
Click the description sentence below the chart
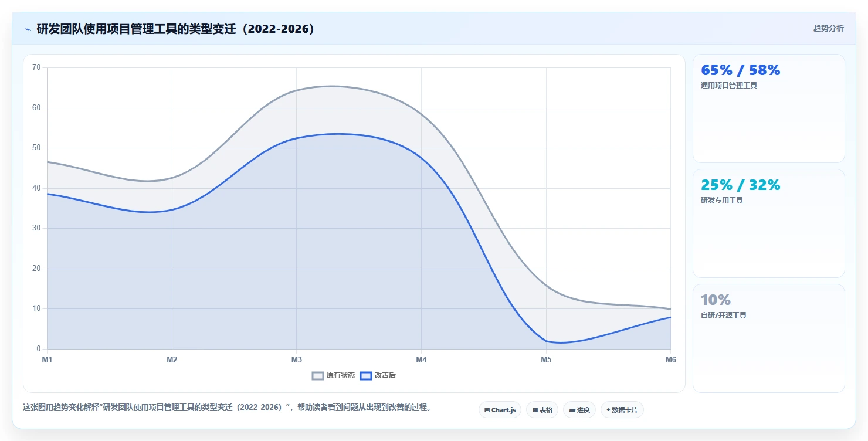coord(227,408)
